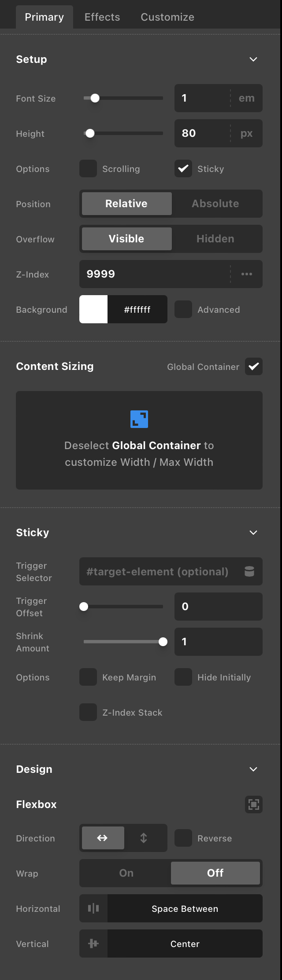Collapse the Sticky section chevron

[253, 533]
